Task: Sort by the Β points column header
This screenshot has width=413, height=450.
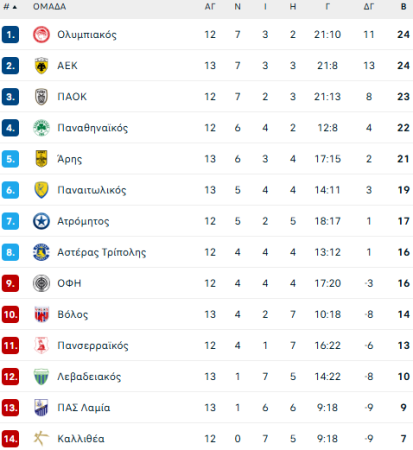Action: tap(403, 7)
